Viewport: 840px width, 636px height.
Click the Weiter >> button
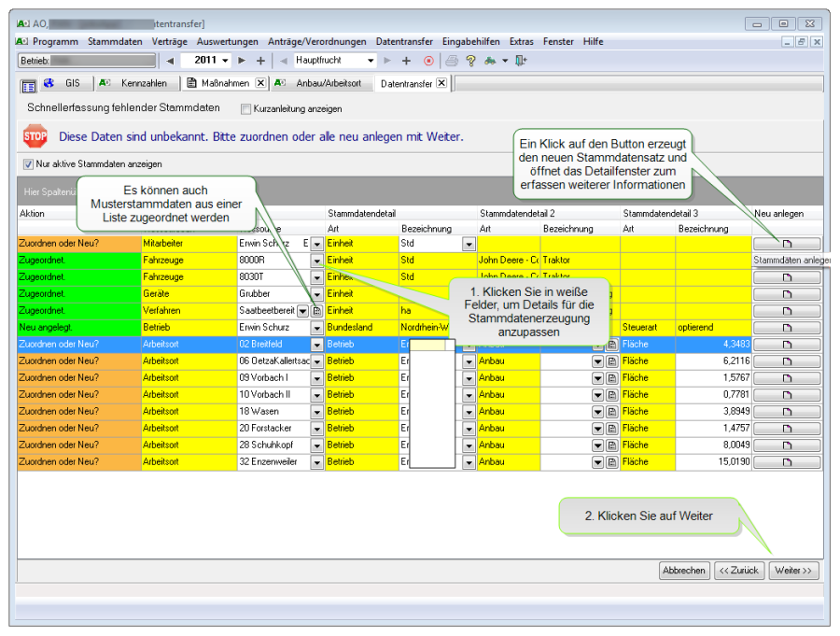point(793,571)
